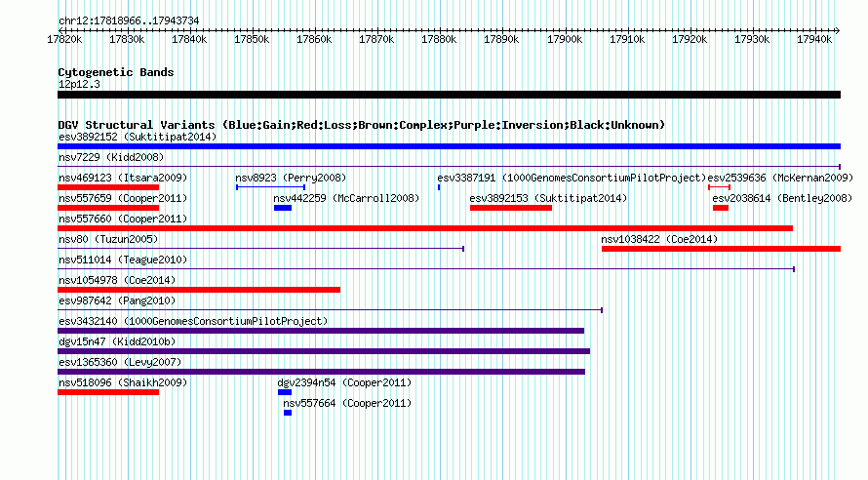The width and height of the screenshot is (868, 480).
Task: Open the nsv518096 (Shaikh2009) red bar
Action: [108, 392]
